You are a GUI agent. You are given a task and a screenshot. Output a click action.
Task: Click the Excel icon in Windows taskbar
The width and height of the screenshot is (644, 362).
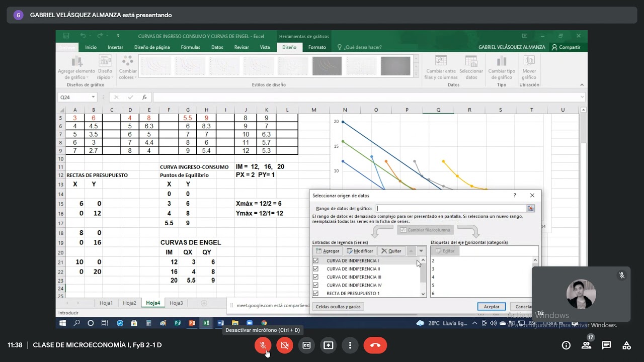tap(206, 323)
